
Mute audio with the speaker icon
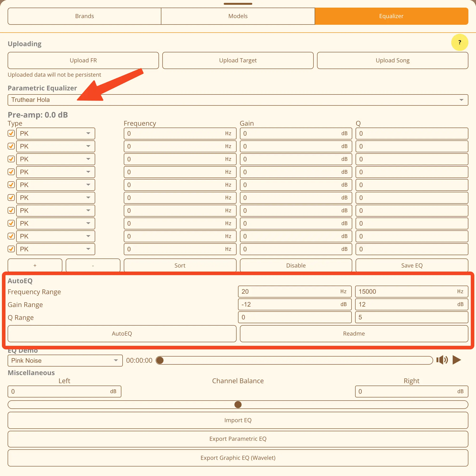(x=442, y=360)
